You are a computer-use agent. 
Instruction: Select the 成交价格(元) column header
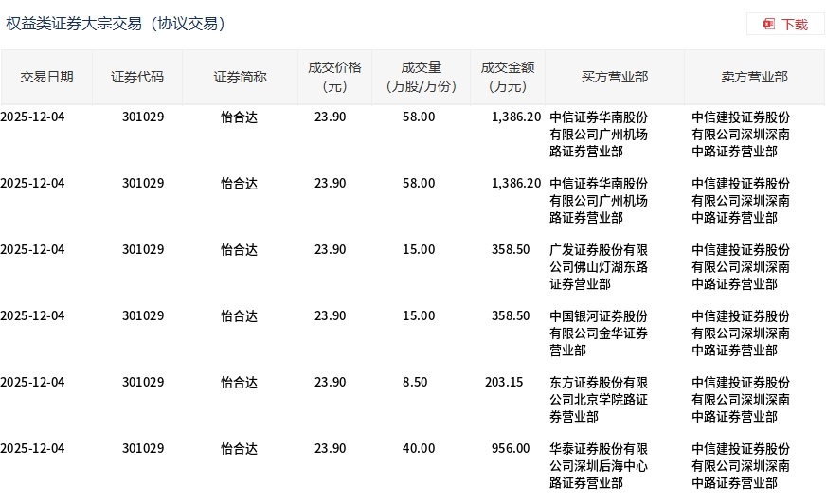pos(335,77)
